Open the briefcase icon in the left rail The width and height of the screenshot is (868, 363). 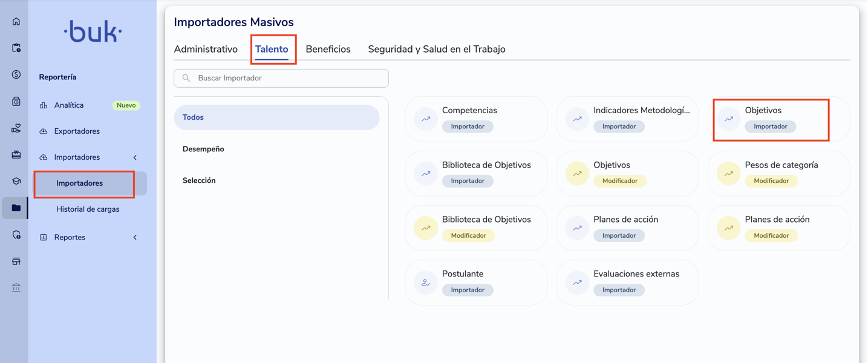16,154
